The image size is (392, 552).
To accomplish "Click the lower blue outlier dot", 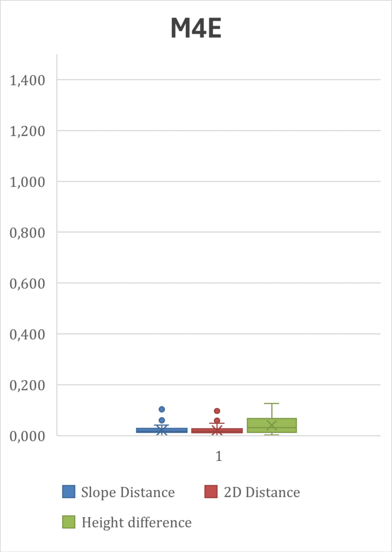I will pos(162,420).
